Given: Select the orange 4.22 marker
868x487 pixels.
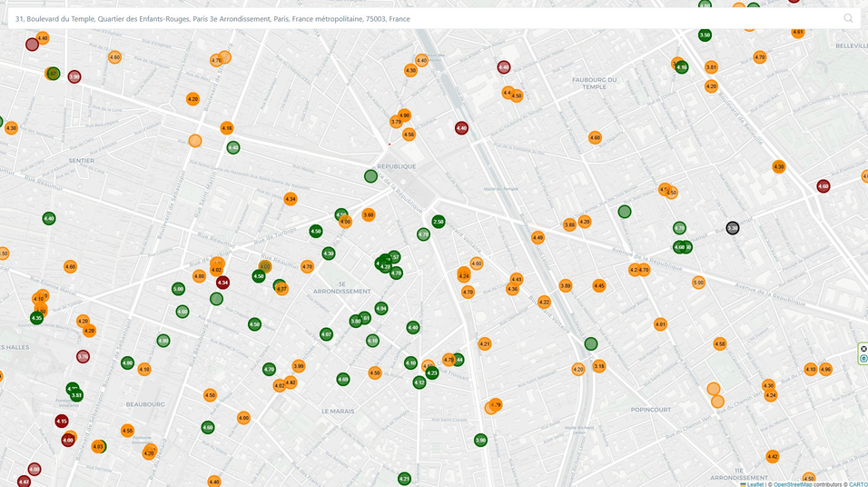Looking at the screenshot, I should click(x=544, y=302).
